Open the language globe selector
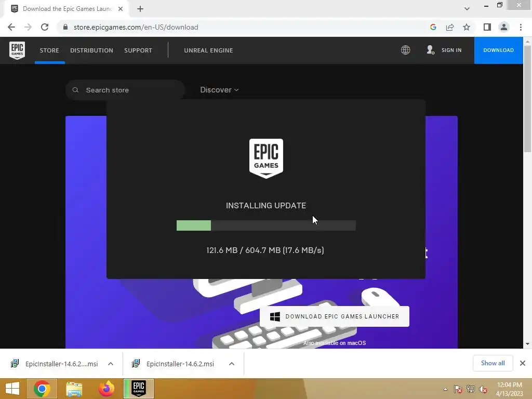Image resolution: width=532 pixels, height=399 pixels. pos(405,50)
